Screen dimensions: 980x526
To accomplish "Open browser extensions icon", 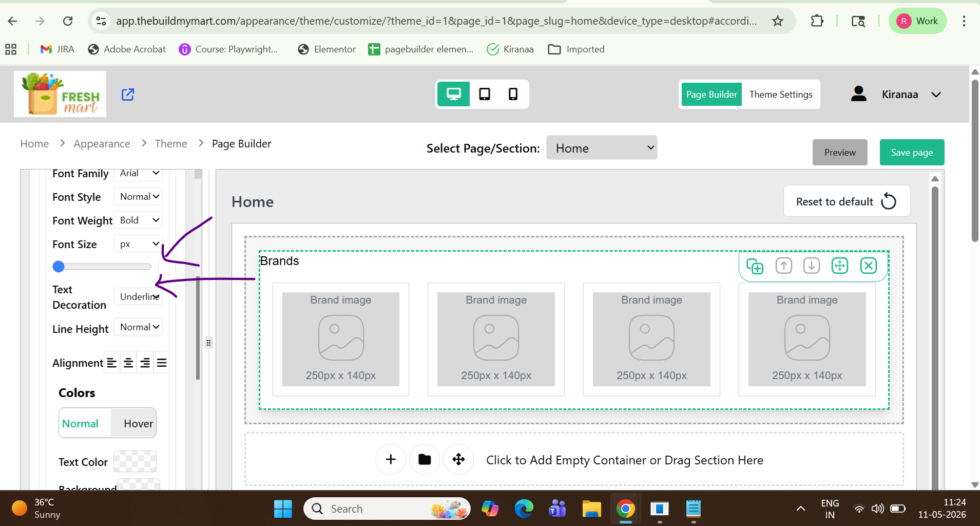I will point(817,21).
